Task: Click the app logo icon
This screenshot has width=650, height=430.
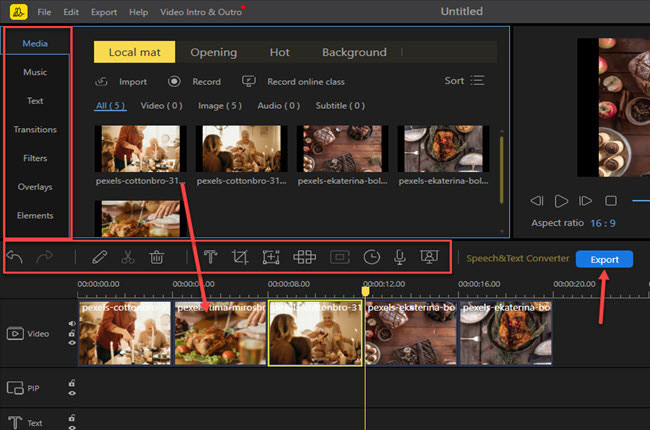Action: pos(19,12)
